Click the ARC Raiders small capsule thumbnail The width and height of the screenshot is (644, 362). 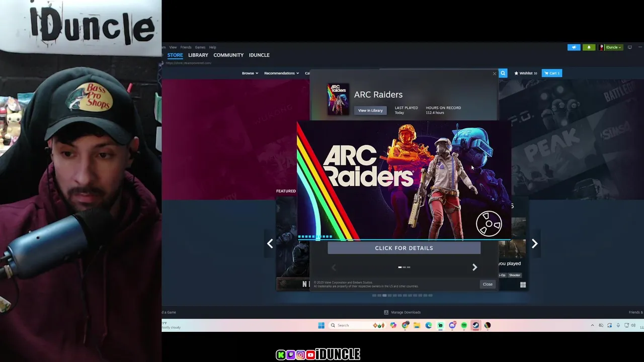click(x=338, y=100)
